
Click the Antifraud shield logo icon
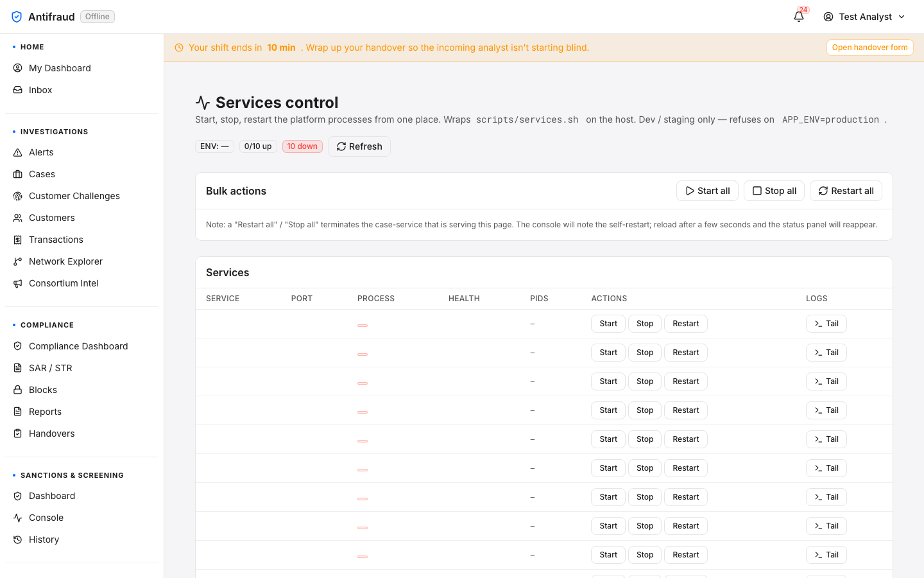17,17
